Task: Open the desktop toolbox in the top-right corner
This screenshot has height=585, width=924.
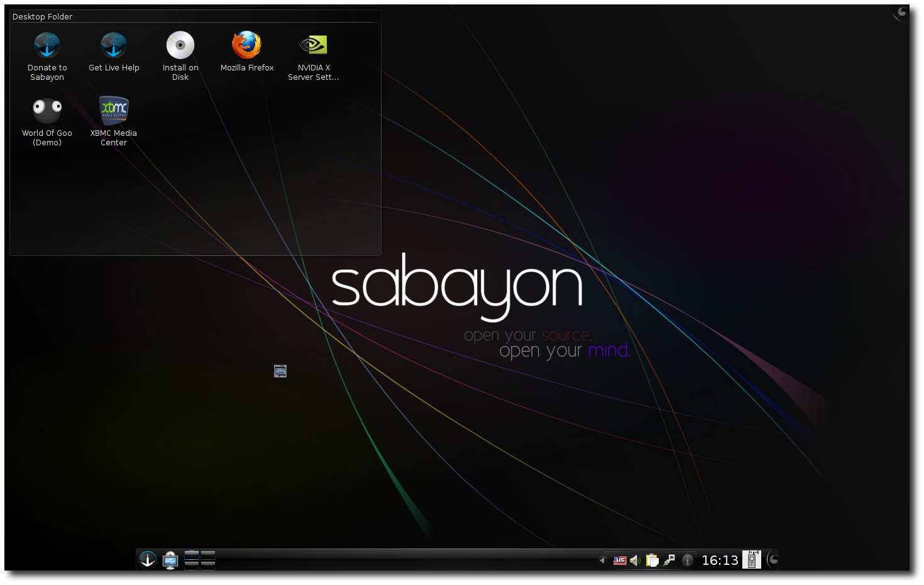Action: point(900,11)
